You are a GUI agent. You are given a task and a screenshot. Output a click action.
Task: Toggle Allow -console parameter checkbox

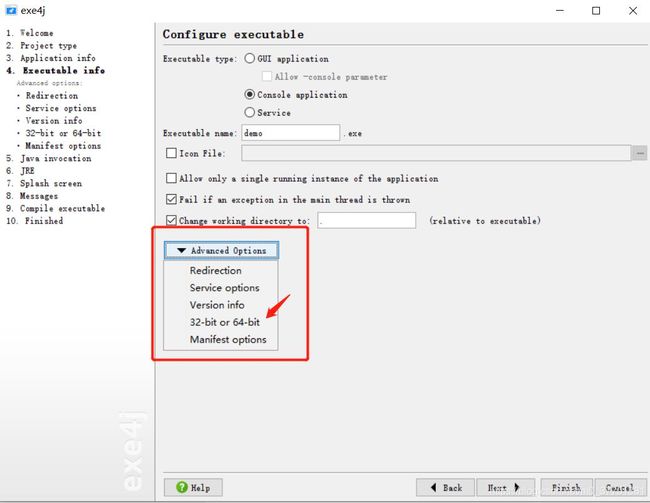267,76
